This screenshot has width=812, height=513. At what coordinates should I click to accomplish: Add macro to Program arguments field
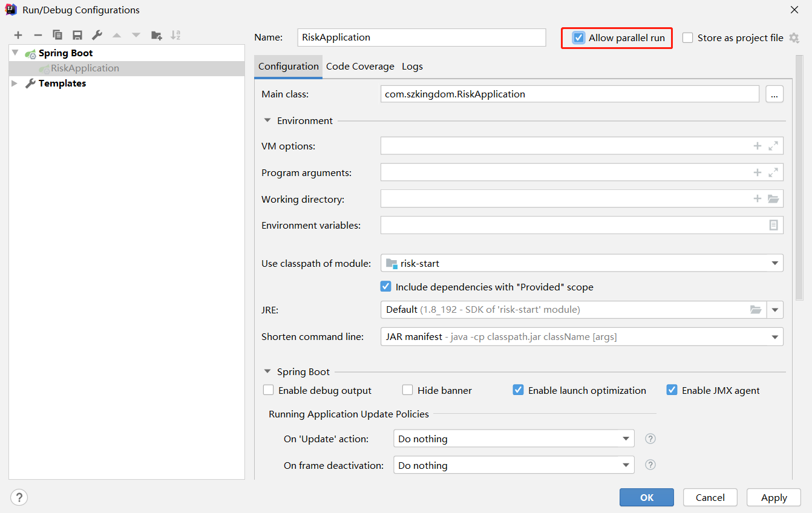(757, 172)
